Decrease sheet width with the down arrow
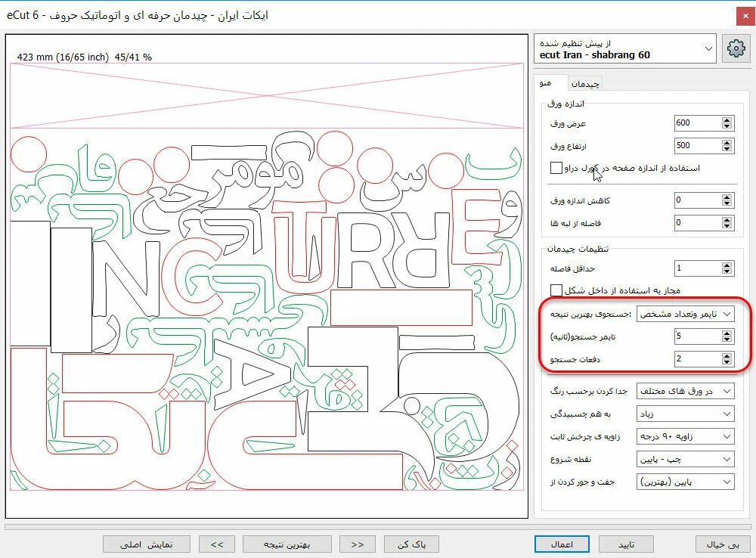Screen dimensions: 756x558 [x=727, y=126]
